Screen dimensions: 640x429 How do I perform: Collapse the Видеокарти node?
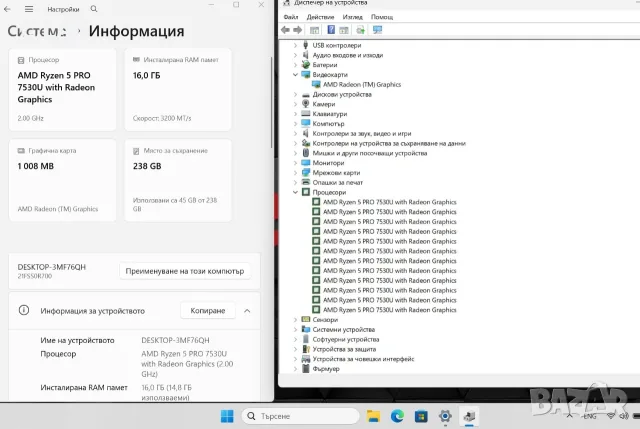295,75
